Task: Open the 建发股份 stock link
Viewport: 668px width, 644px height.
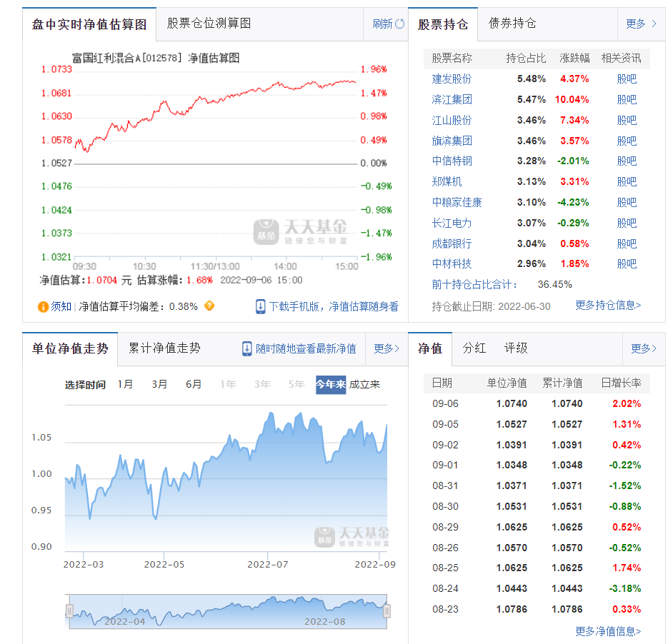Action: [452, 79]
